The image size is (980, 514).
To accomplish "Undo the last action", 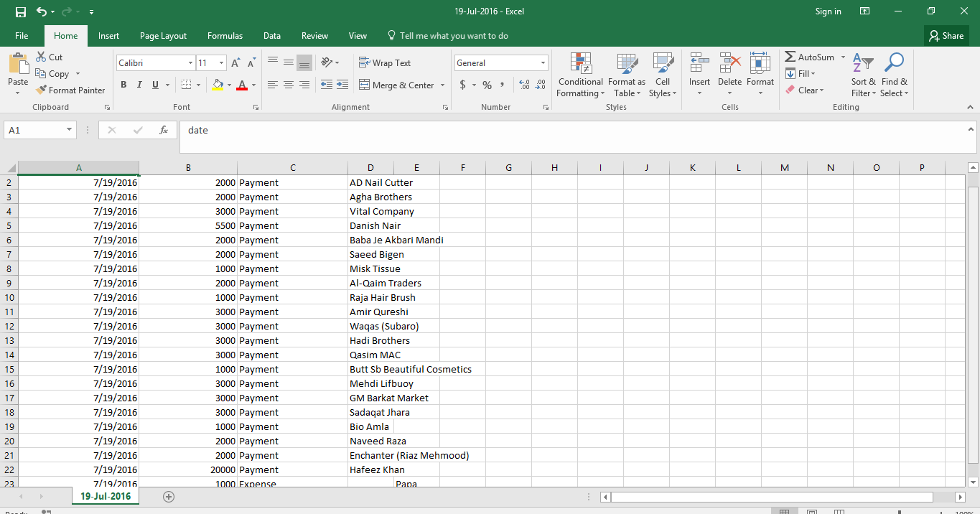I will point(42,11).
